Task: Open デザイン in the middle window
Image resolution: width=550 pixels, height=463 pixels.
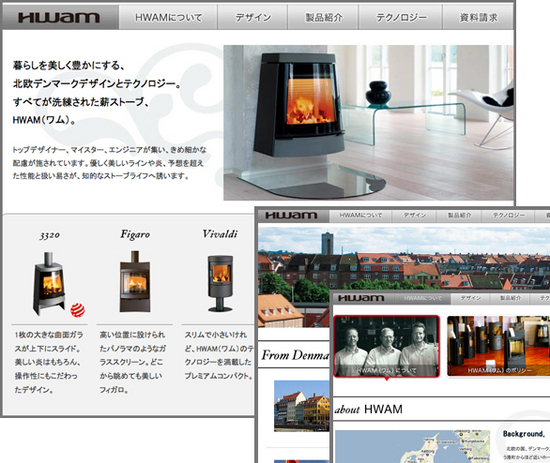Action: [414, 215]
